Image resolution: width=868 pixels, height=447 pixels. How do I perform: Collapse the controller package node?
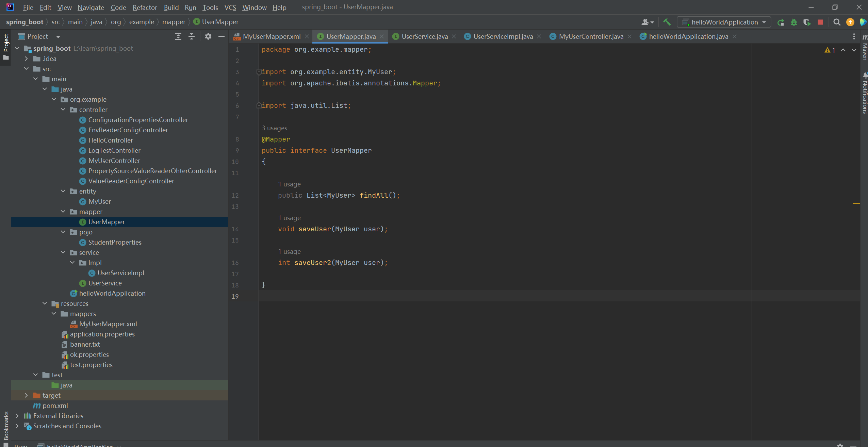click(x=63, y=110)
